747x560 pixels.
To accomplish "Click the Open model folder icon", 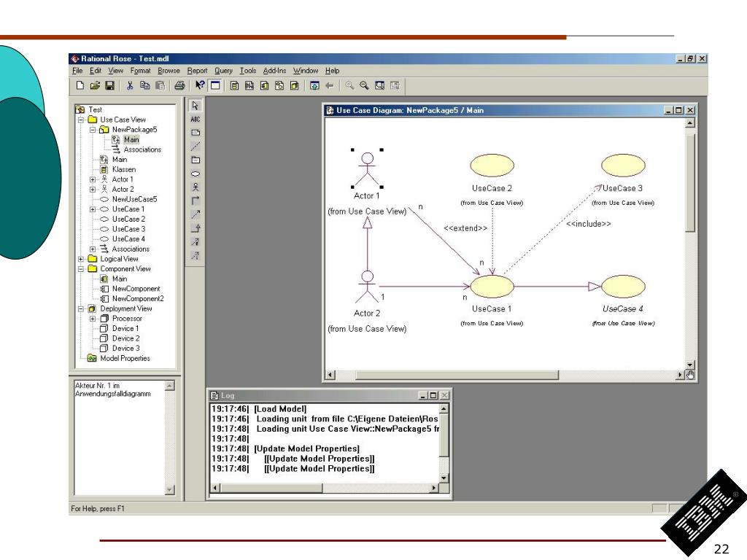I will pyautogui.click(x=95, y=85).
